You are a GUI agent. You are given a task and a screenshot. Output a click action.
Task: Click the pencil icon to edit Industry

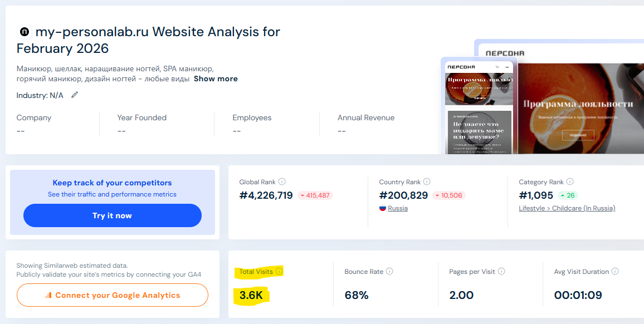point(75,95)
